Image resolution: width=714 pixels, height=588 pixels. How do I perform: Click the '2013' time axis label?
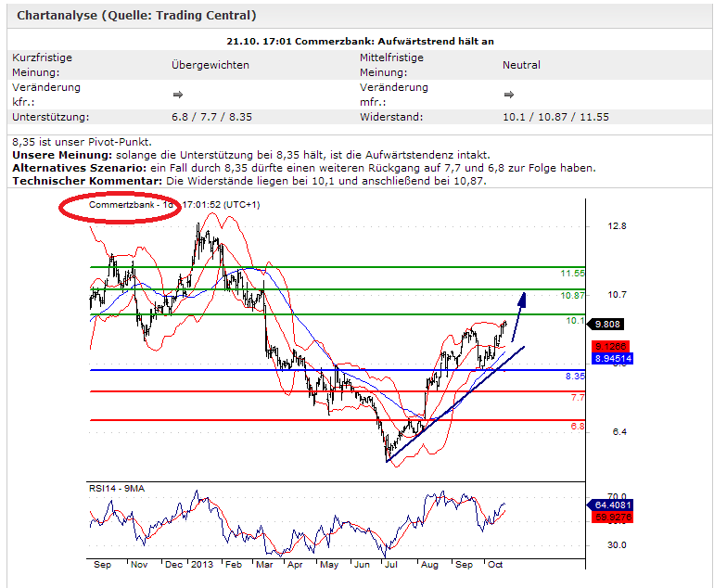tap(202, 565)
